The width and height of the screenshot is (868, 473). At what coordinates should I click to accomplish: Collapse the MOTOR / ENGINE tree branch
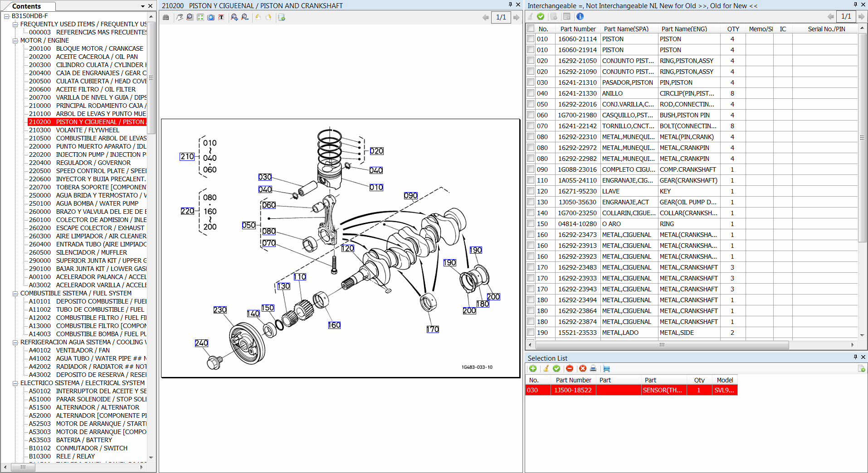15,40
